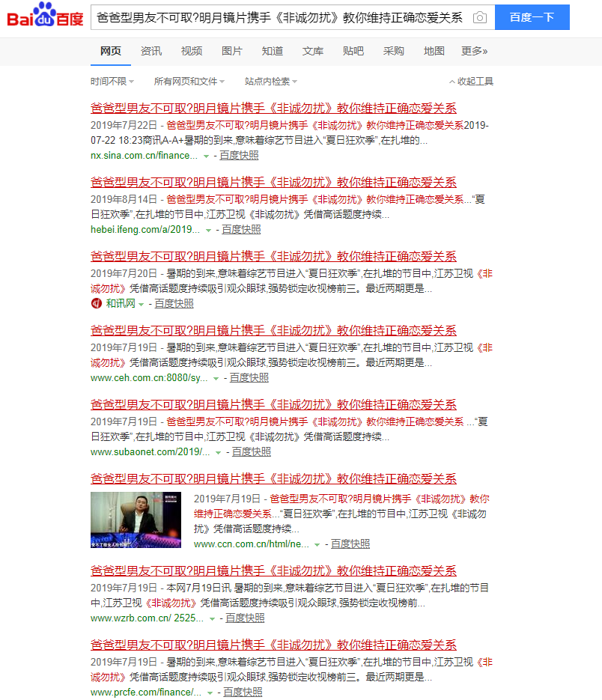Viewport: 602px width, 700px height.
Task: Click the 和讯网 site logo icon
Action: [x=96, y=303]
